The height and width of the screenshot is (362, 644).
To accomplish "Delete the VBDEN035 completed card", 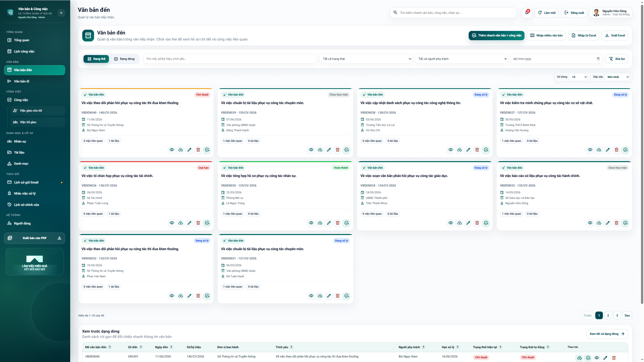I will pos(338,223).
